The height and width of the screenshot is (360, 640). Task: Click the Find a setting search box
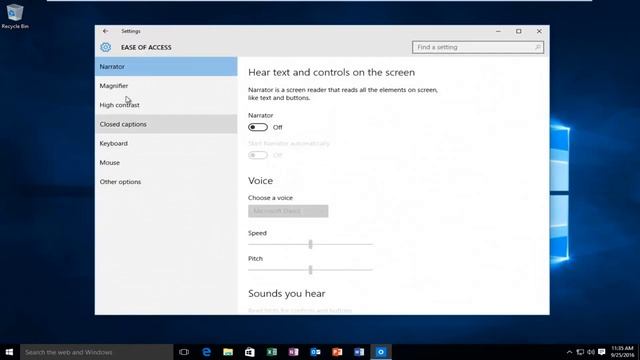click(x=478, y=47)
